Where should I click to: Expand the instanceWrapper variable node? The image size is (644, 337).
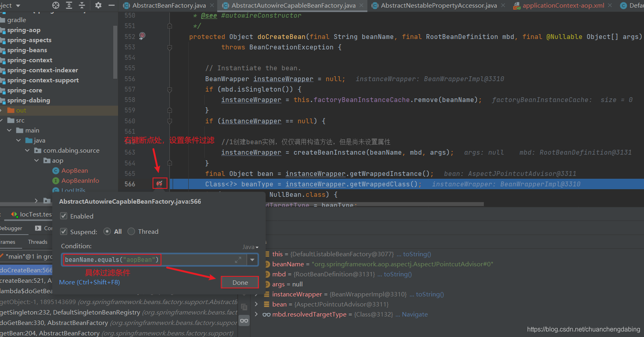tap(256, 294)
